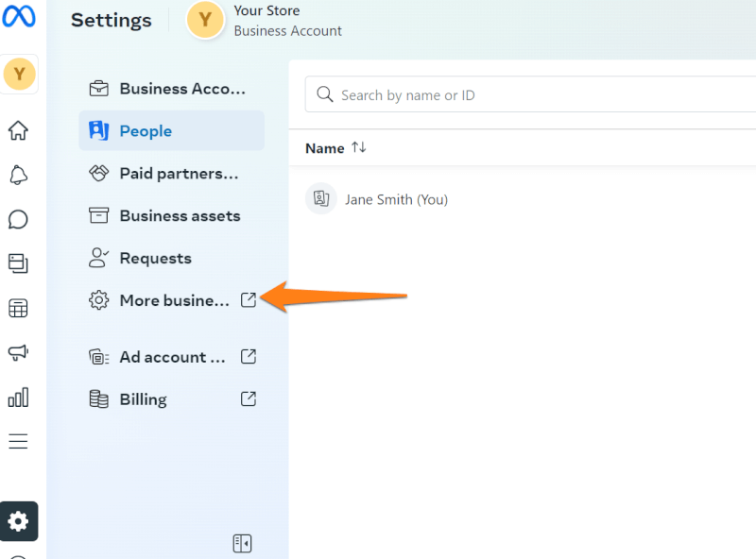
Task: Open the Ads megaphone icon
Action: pos(18,352)
